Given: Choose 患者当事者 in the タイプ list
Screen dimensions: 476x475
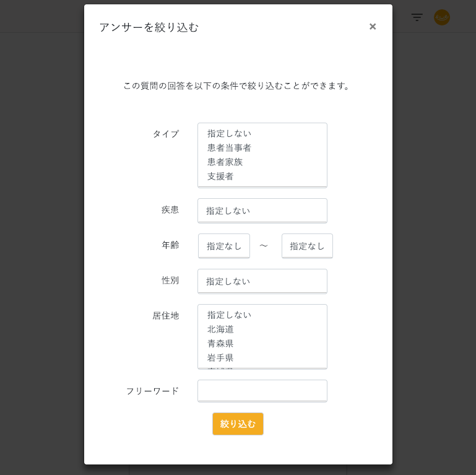Looking at the screenshot, I should (230, 147).
